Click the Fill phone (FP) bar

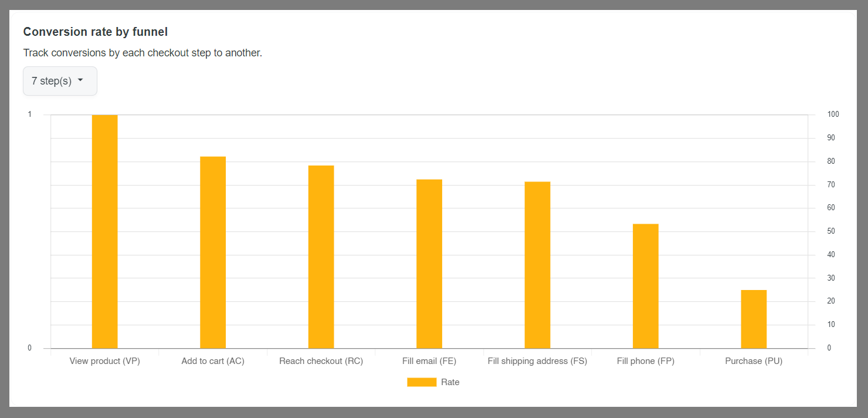pyautogui.click(x=646, y=286)
